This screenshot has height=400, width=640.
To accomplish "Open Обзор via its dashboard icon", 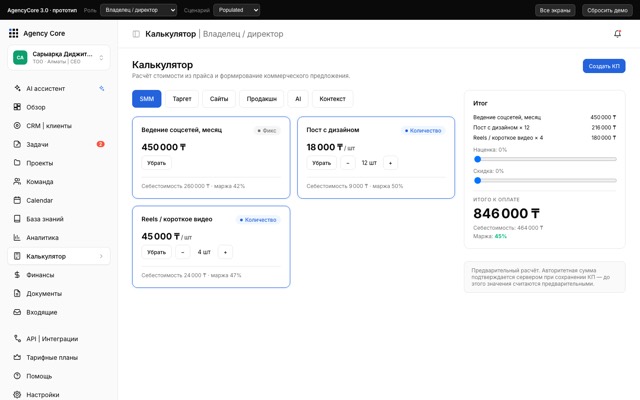I will tap(17, 107).
